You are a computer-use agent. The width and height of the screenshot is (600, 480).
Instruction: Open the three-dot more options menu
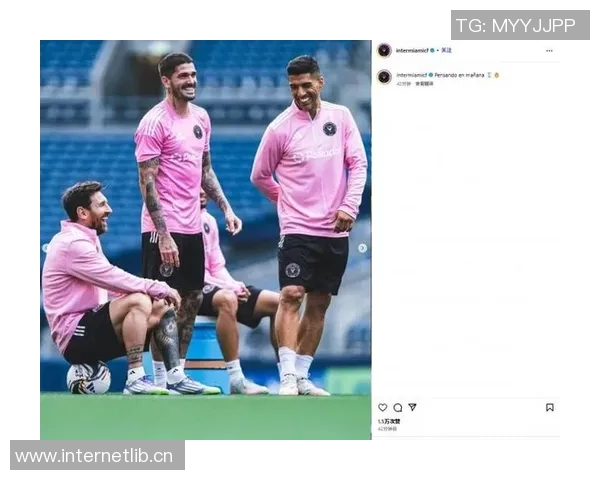[549, 51]
